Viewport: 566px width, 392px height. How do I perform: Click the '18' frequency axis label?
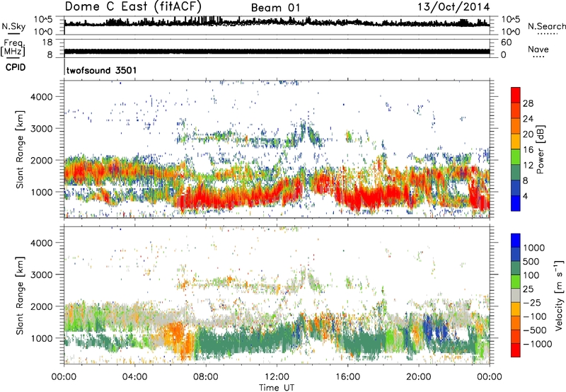tap(47, 42)
